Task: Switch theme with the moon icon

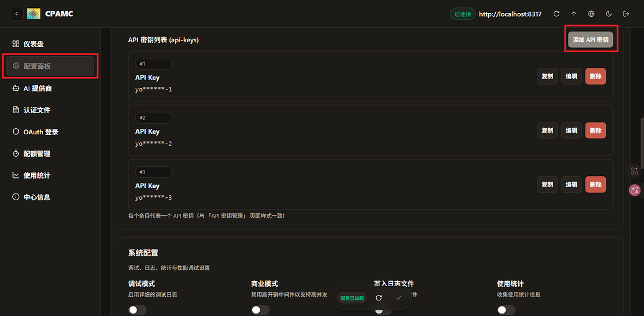Action: 608,14
